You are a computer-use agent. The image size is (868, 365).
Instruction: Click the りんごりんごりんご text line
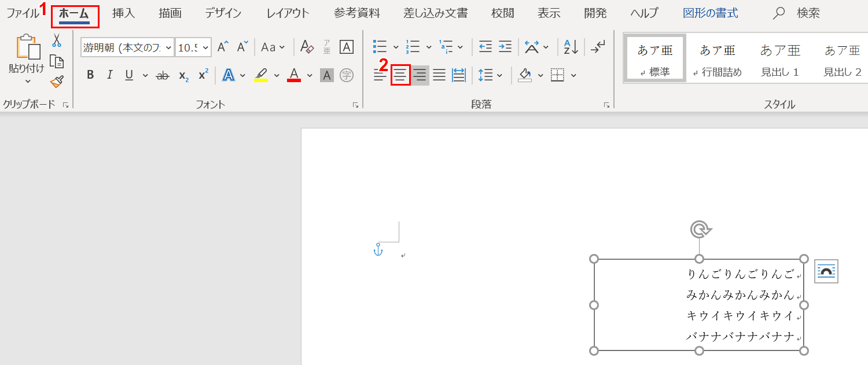741,274
